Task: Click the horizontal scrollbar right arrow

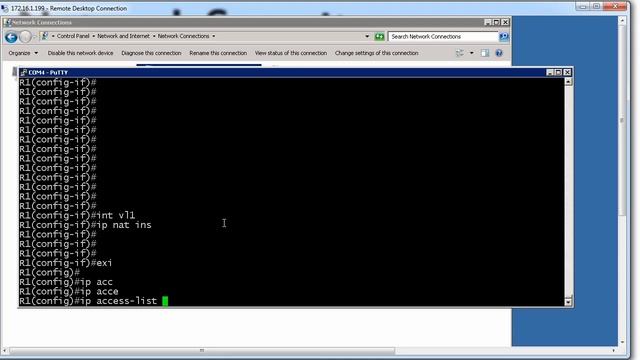Action: [613, 351]
